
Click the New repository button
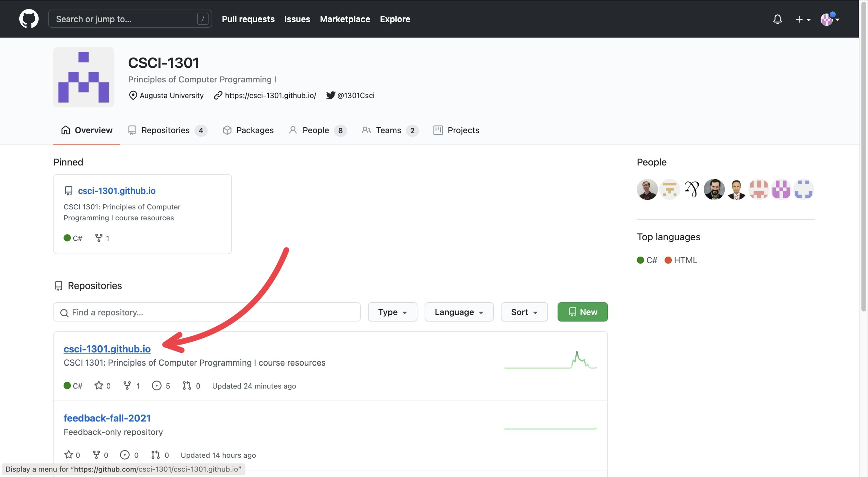[x=582, y=312]
